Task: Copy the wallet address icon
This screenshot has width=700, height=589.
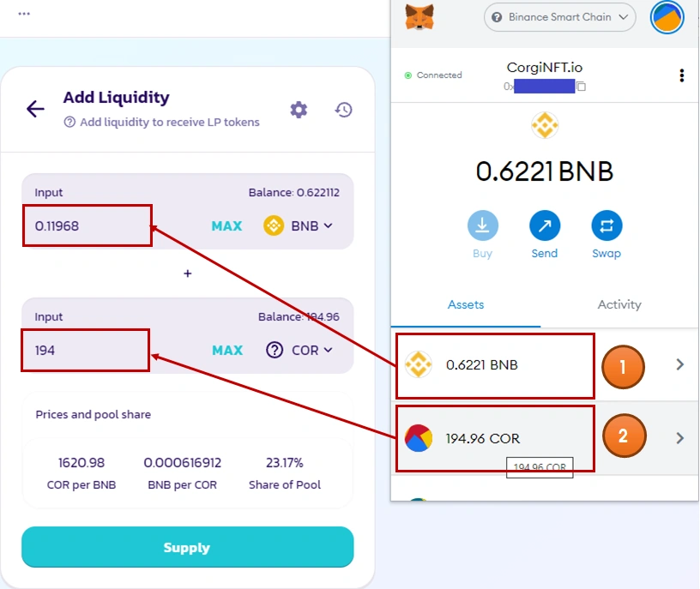Action: (x=581, y=87)
